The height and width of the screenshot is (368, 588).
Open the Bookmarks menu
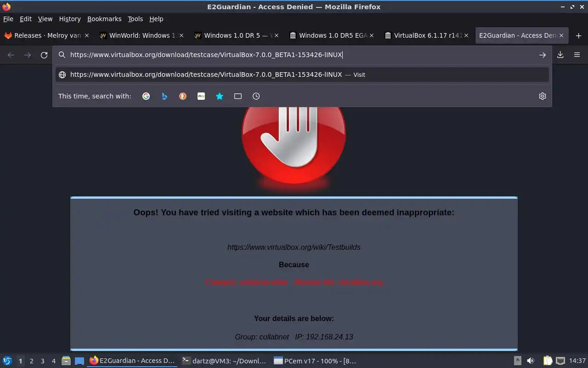(x=104, y=19)
